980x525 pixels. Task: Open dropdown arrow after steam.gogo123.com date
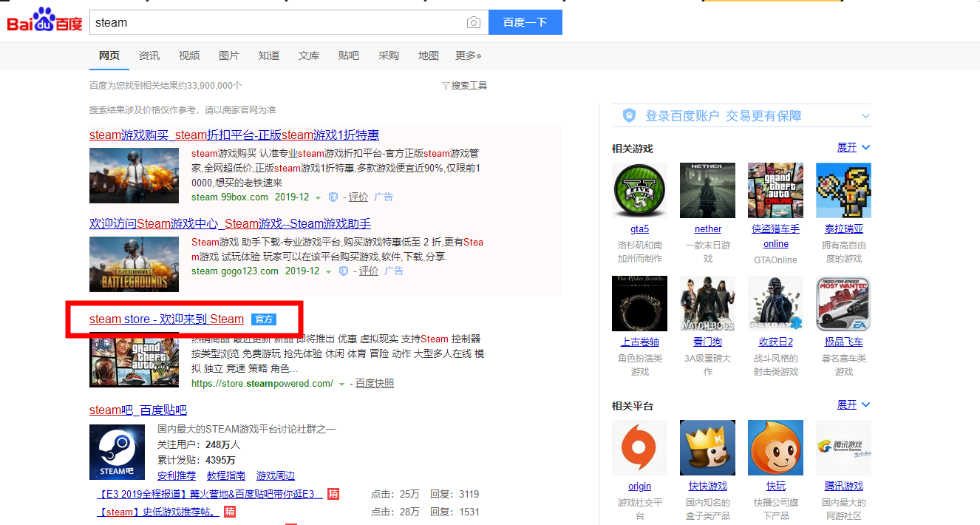coord(329,272)
